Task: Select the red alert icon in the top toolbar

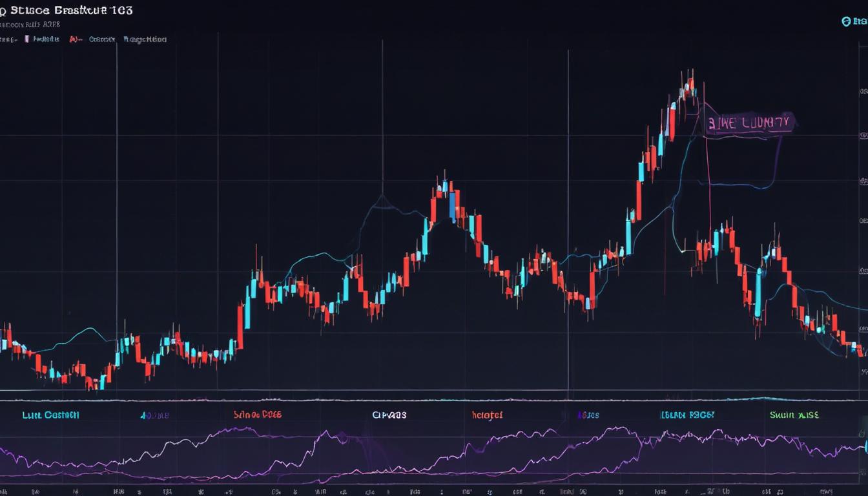Action: tap(73, 39)
